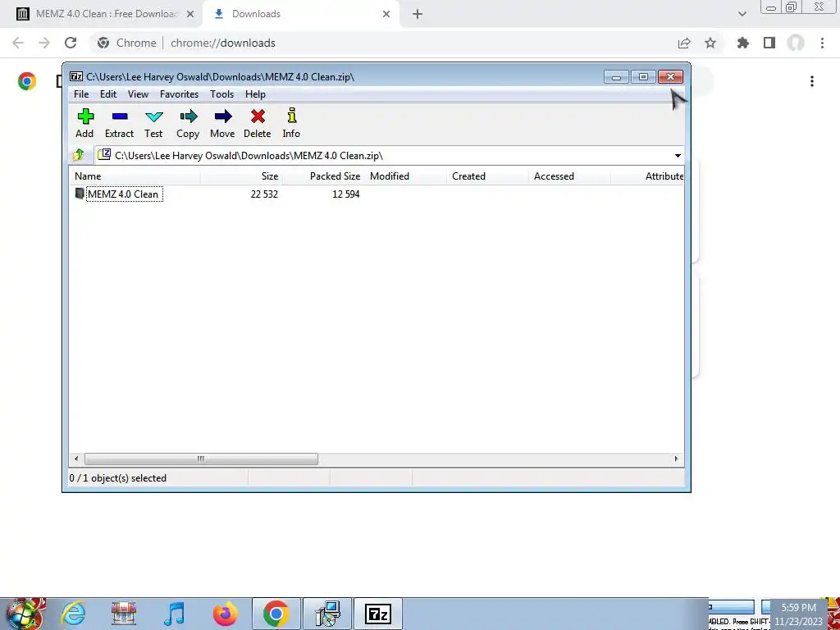The width and height of the screenshot is (840, 630).
Task: Open the Downloads page three-dot menu
Action: tap(812, 81)
